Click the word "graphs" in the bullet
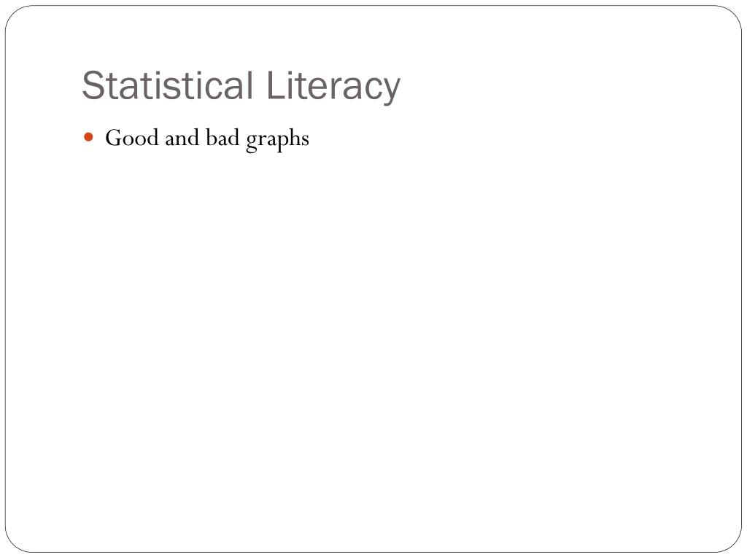 [278, 140]
